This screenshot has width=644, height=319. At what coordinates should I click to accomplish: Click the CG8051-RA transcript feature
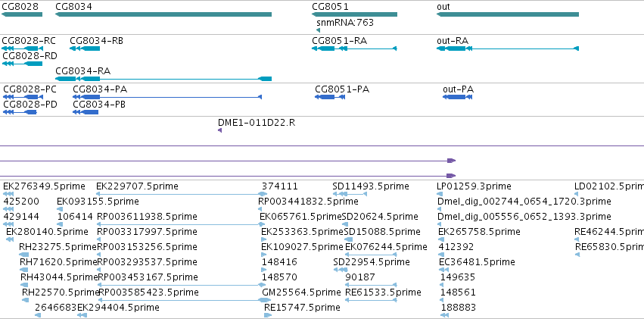pyautogui.click(x=354, y=48)
